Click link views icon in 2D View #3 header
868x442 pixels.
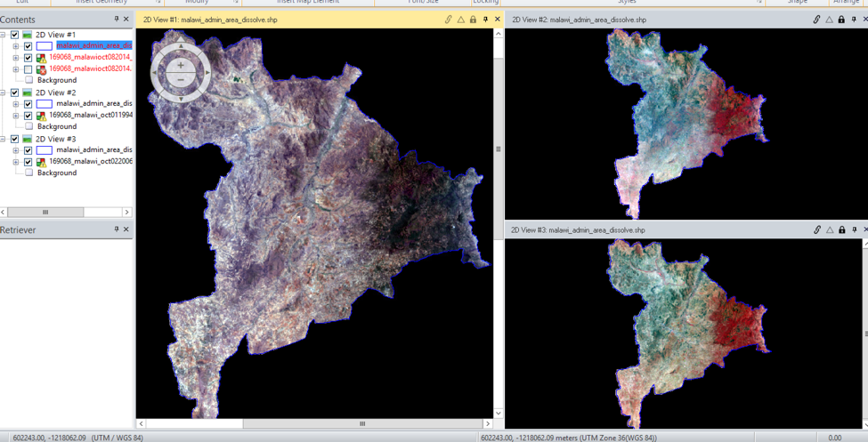(x=817, y=229)
